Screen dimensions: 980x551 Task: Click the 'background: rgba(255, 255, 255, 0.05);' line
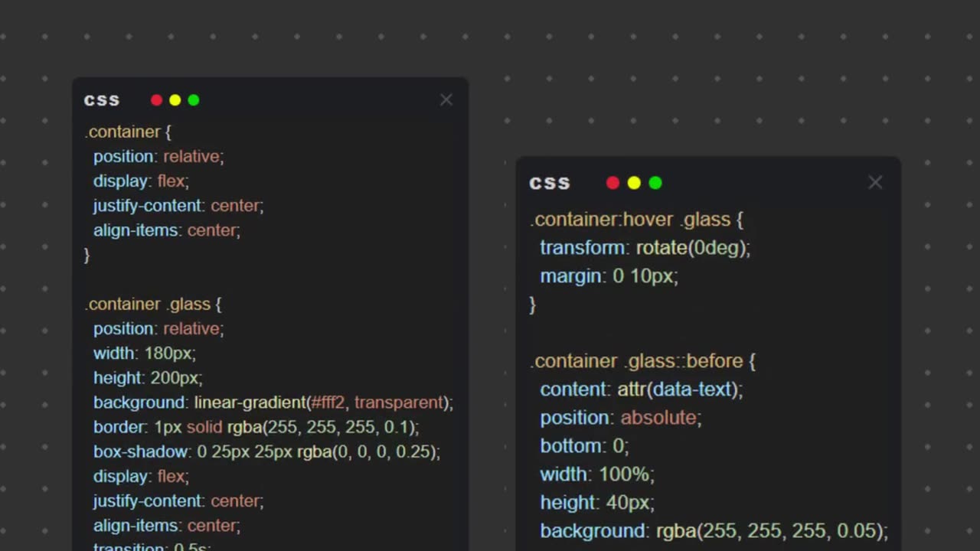coord(714,531)
